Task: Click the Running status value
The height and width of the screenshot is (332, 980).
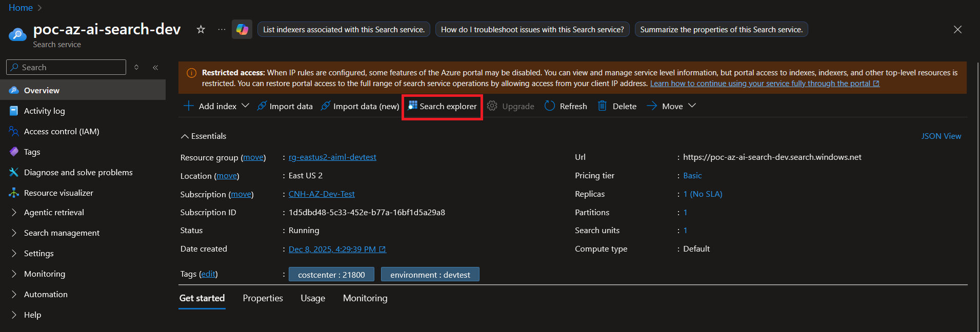Action: pos(304,231)
